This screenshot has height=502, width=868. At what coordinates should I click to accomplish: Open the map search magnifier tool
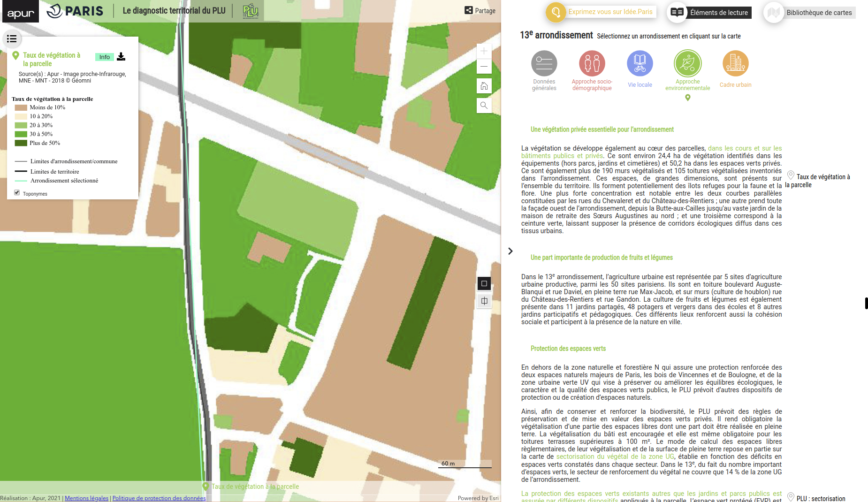click(484, 105)
